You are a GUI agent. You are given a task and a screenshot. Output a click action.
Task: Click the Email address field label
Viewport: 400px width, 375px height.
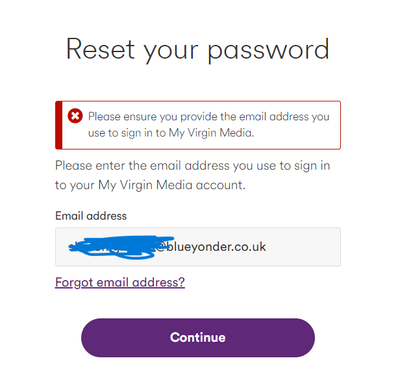91,216
